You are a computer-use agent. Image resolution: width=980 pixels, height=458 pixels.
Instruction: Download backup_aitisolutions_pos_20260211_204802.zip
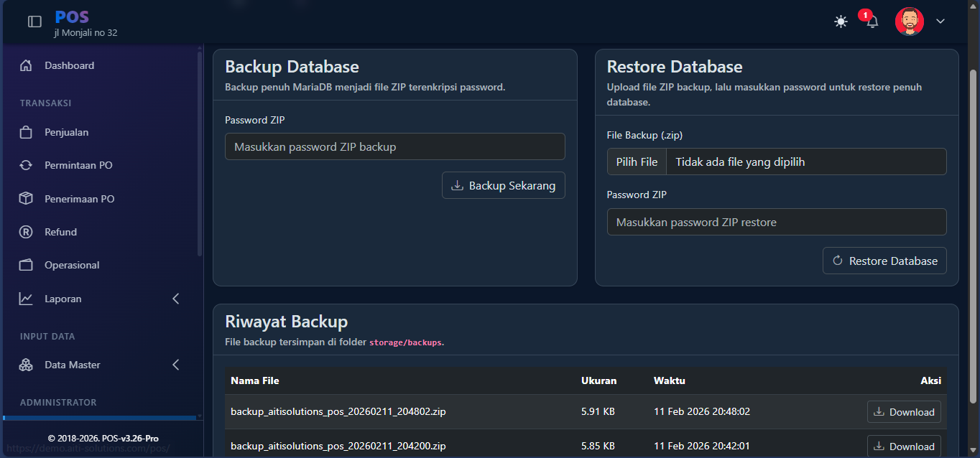[904, 412]
